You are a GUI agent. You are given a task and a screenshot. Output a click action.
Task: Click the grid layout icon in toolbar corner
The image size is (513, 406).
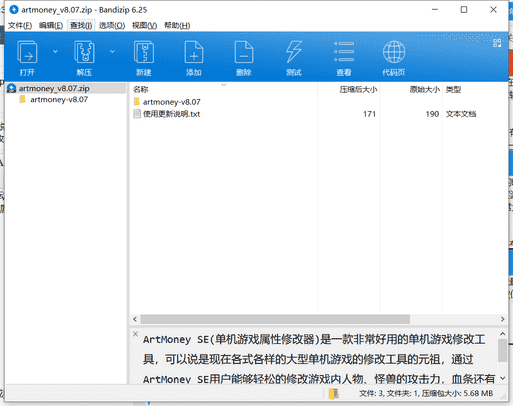tap(497, 43)
